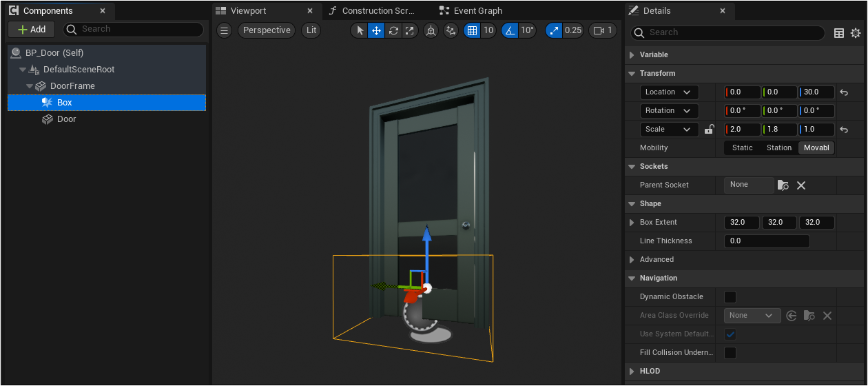
Task: Open the property matrix grid view icon
Action: [839, 33]
